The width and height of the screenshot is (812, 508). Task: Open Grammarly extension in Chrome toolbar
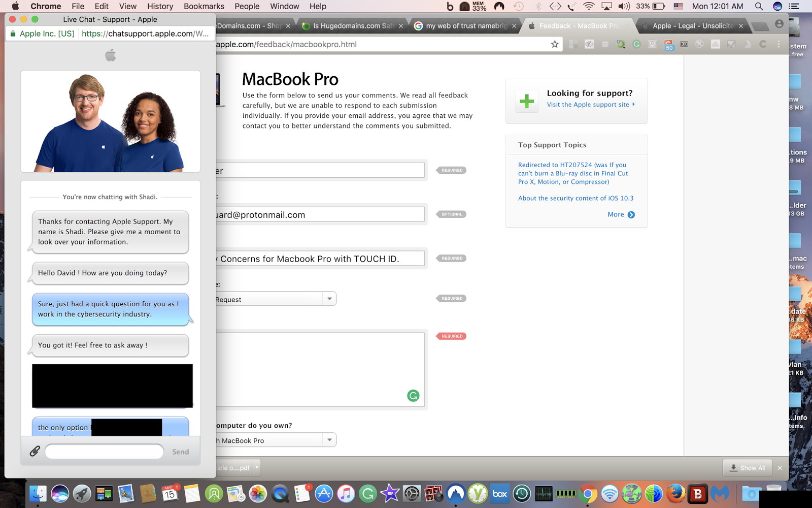pyautogui.click(x=636, y=44)
